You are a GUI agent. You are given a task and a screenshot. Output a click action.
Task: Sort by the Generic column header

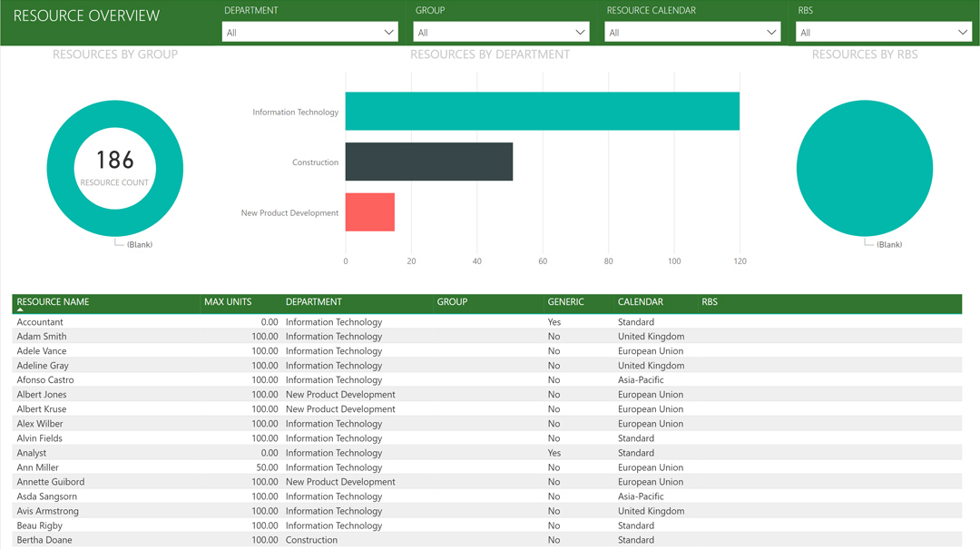565,301
